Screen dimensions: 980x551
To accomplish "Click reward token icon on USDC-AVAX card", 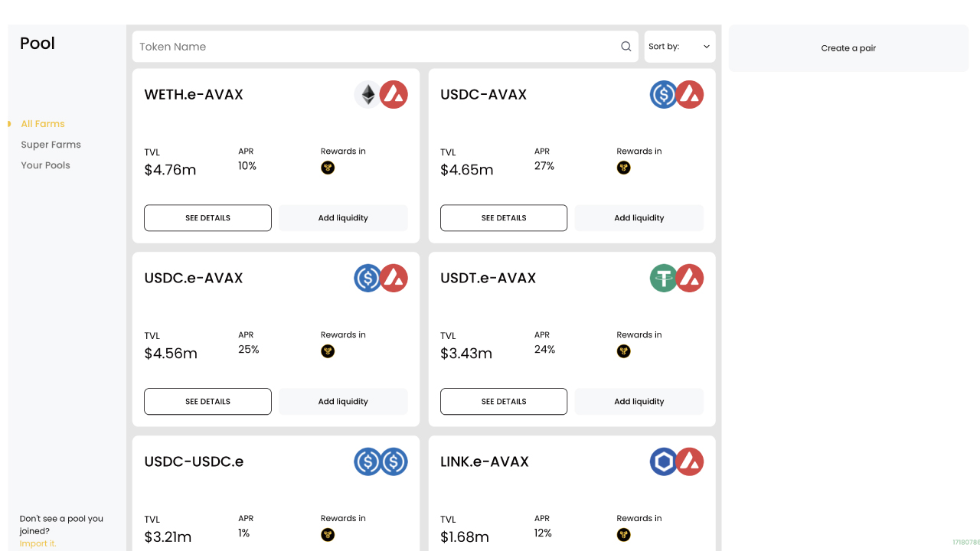I will 624,168.
